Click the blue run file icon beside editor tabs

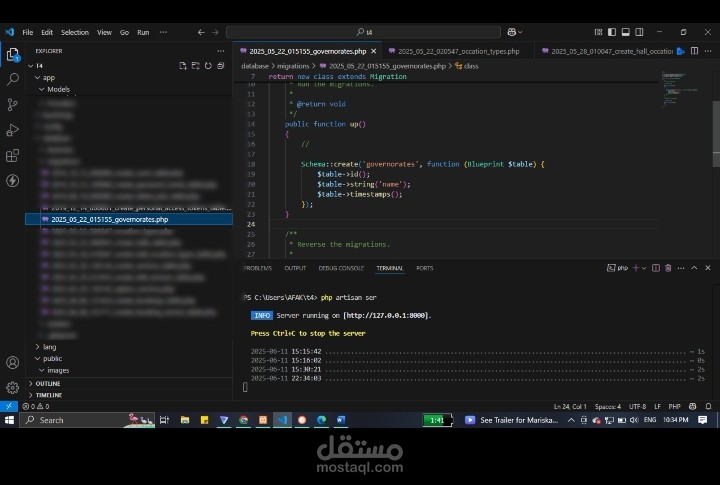pos(681,51)
